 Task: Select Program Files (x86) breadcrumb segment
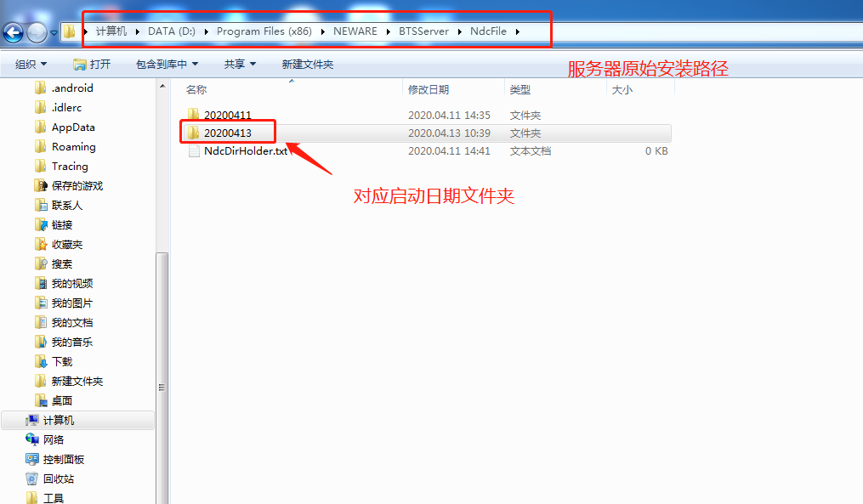click(x=264, y=31)
